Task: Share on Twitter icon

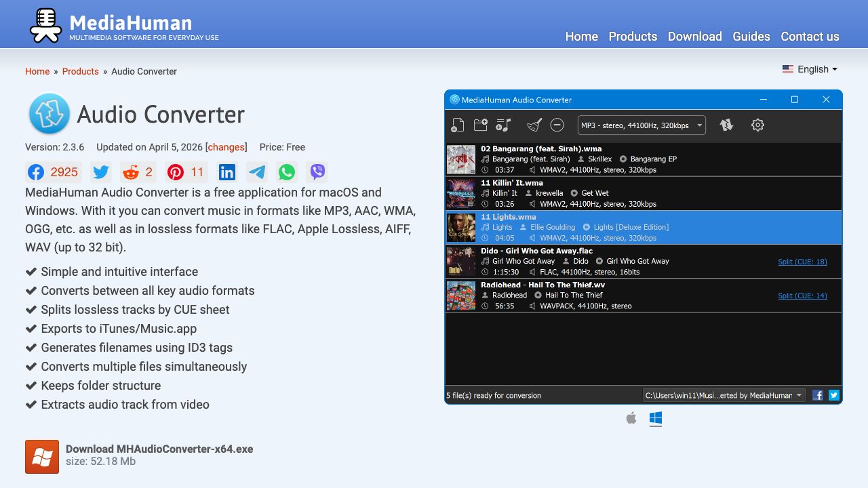Action: coord(101,172)
